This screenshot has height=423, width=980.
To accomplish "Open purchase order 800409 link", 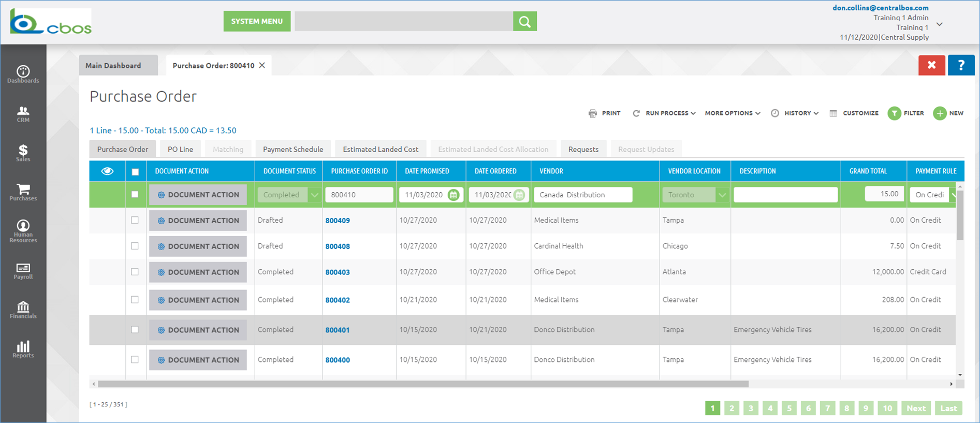I will (338, 221).
